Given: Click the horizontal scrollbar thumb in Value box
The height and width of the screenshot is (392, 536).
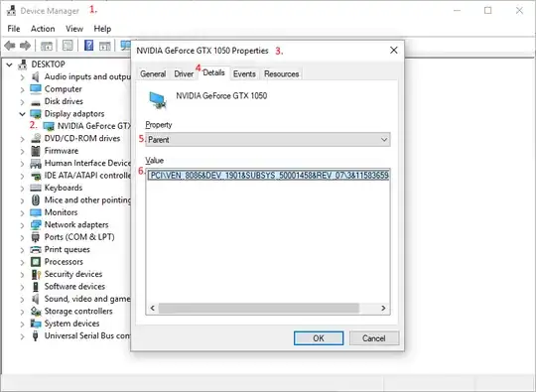Looking at the screenshot, I should click(259, 309).
